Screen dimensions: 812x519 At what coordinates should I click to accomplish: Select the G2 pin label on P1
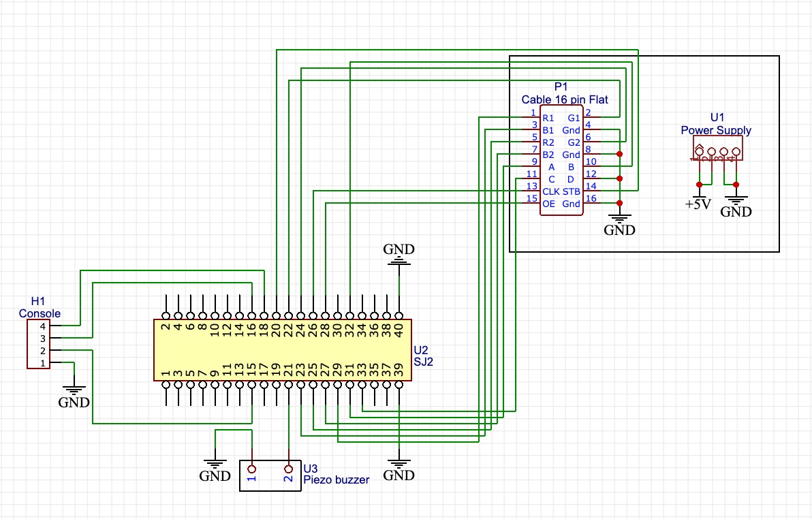click(574, 142)
